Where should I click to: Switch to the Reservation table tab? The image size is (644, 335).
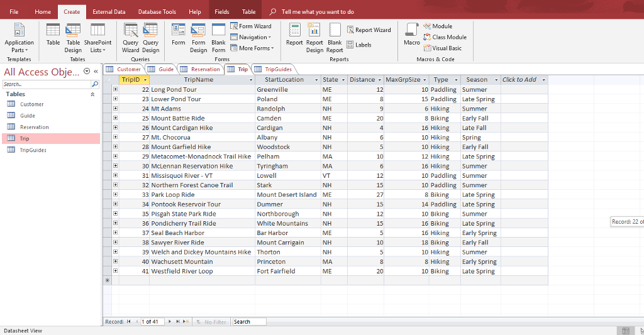[x=201, y=69]
